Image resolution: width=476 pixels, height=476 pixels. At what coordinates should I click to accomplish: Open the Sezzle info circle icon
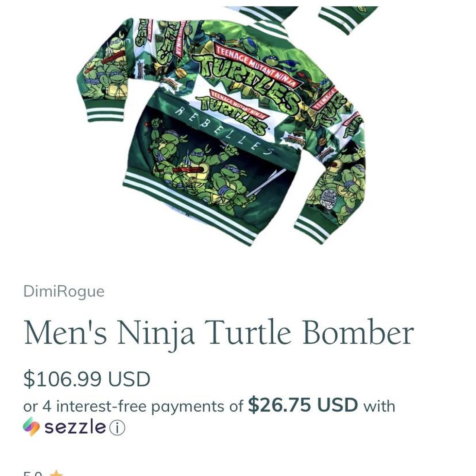pyautogui.click(x=118, y=428)
